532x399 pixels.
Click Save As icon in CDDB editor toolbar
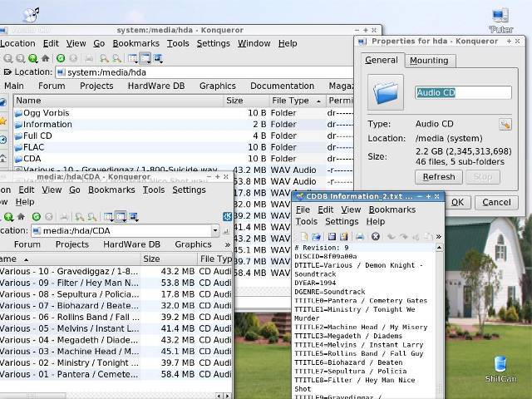click(343, 236)
